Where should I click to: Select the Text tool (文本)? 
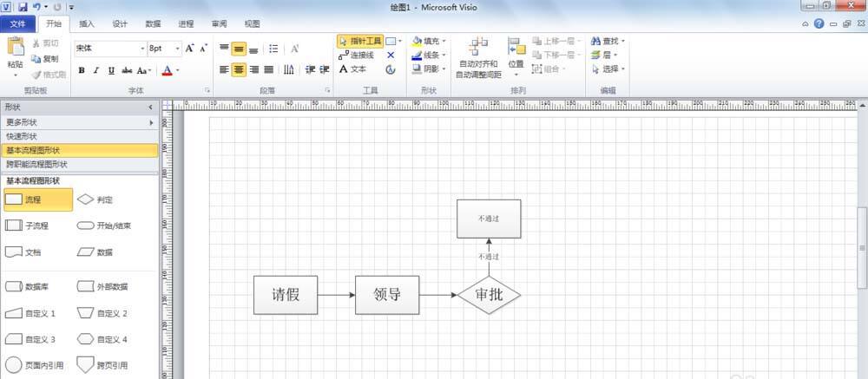click(352, 69)
